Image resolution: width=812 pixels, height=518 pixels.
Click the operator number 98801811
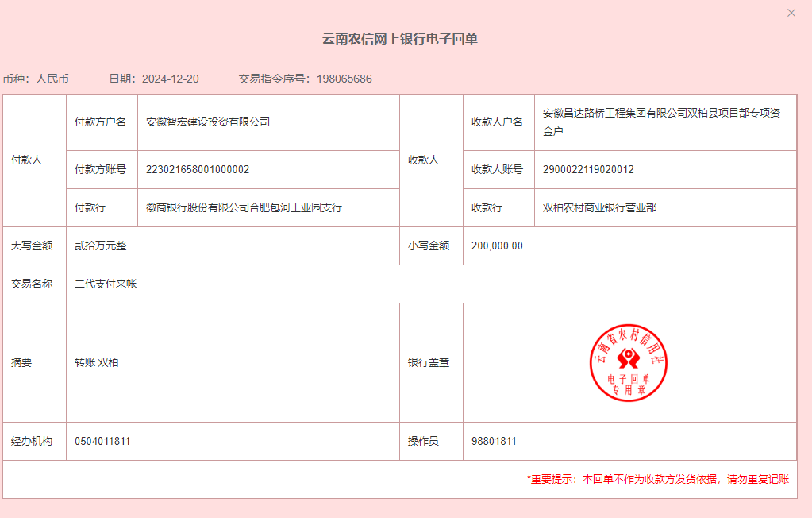coord(494,441)
